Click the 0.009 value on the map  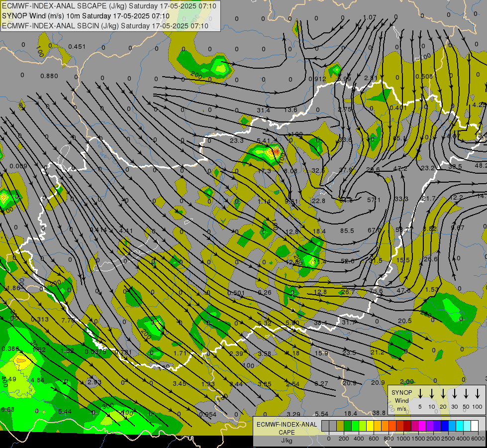18,166
